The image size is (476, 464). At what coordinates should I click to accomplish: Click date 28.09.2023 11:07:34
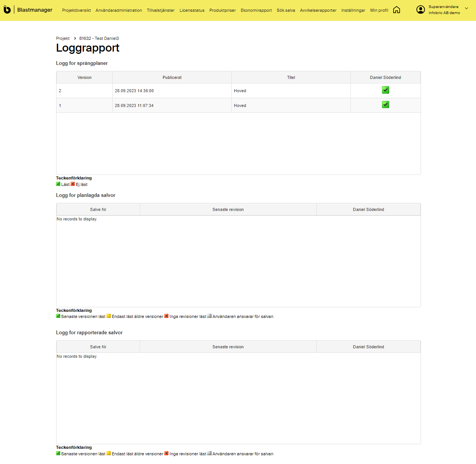click(x=134, y=105)
